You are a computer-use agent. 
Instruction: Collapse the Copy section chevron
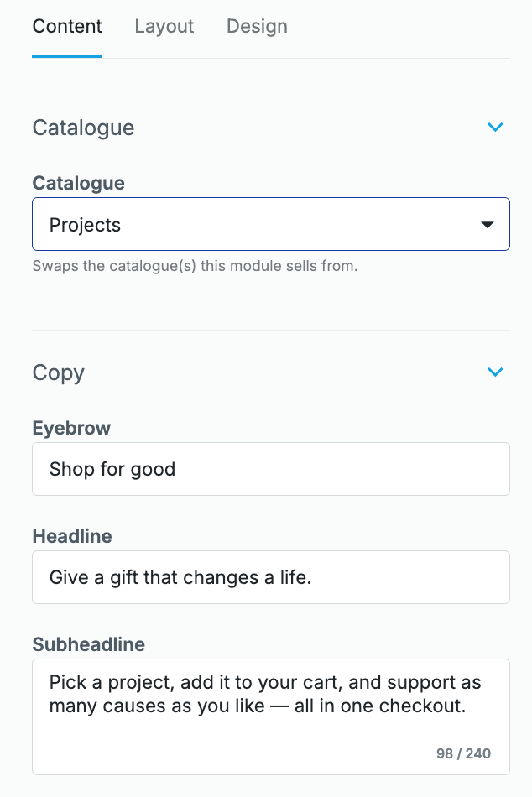[x=495, y=372]
